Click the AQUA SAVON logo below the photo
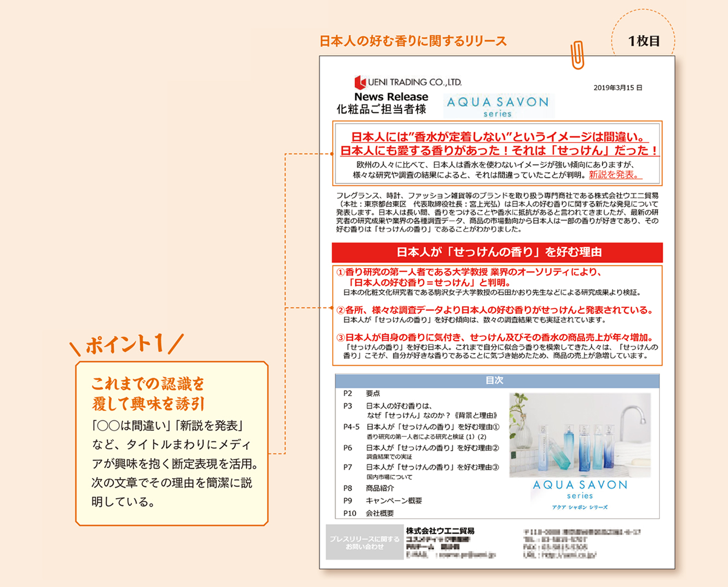728x587 pixels. [x=580, y=489]
